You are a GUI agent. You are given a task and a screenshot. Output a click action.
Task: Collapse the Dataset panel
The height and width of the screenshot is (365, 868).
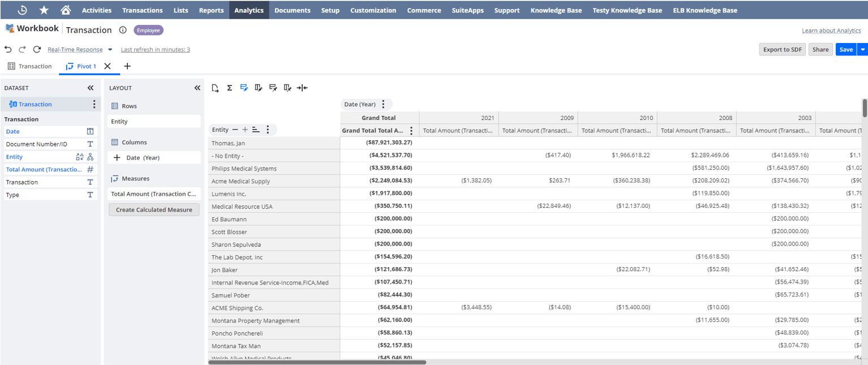91,88
